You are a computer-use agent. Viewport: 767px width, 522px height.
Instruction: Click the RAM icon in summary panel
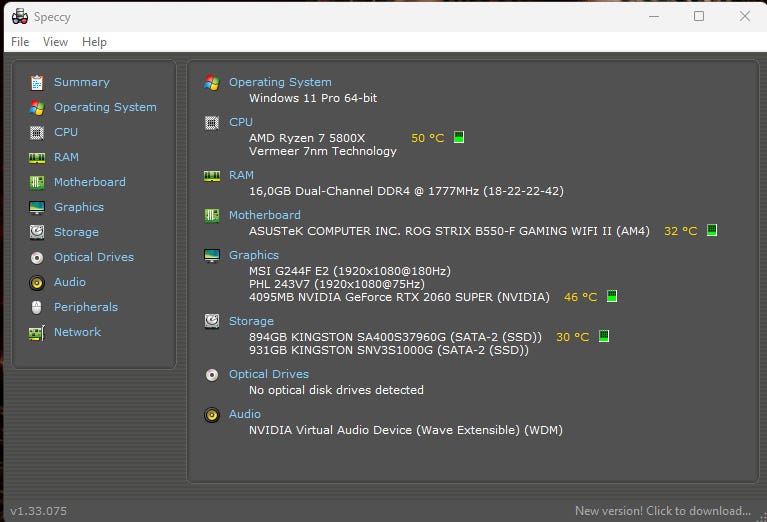[x=212, y=176]
